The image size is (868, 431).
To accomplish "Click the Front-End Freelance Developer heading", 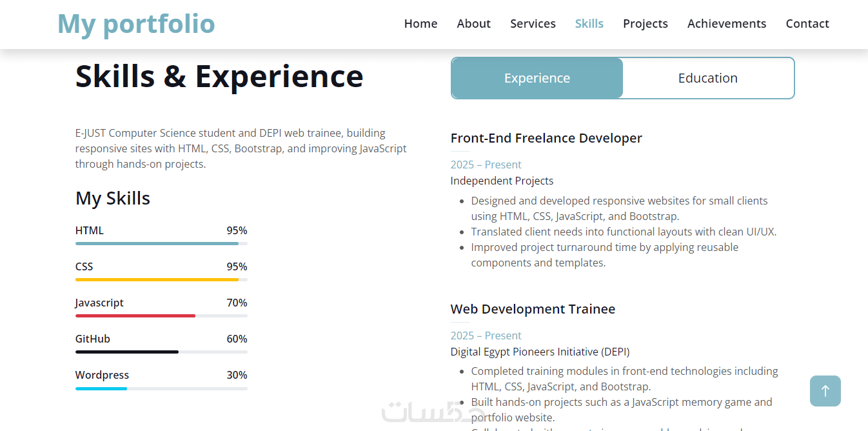I will point(546,138).
